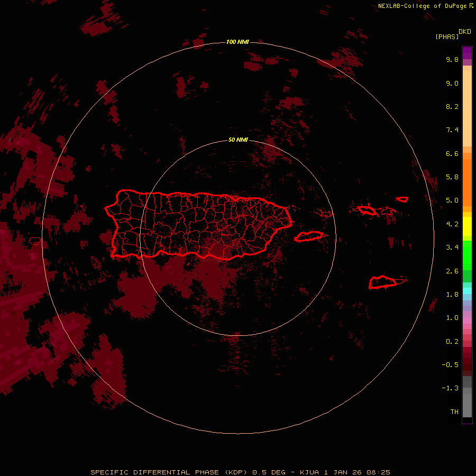
Task: Click the TH label on the legend
Action: (454, 411)
